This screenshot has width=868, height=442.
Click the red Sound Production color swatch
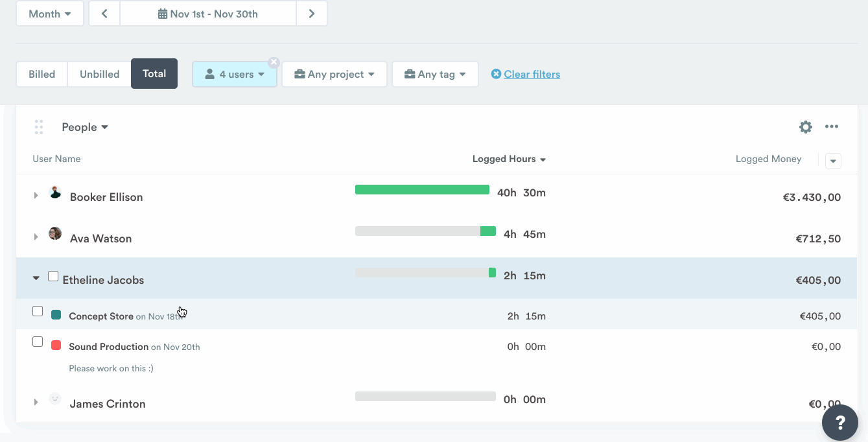(x=56, y=346)
